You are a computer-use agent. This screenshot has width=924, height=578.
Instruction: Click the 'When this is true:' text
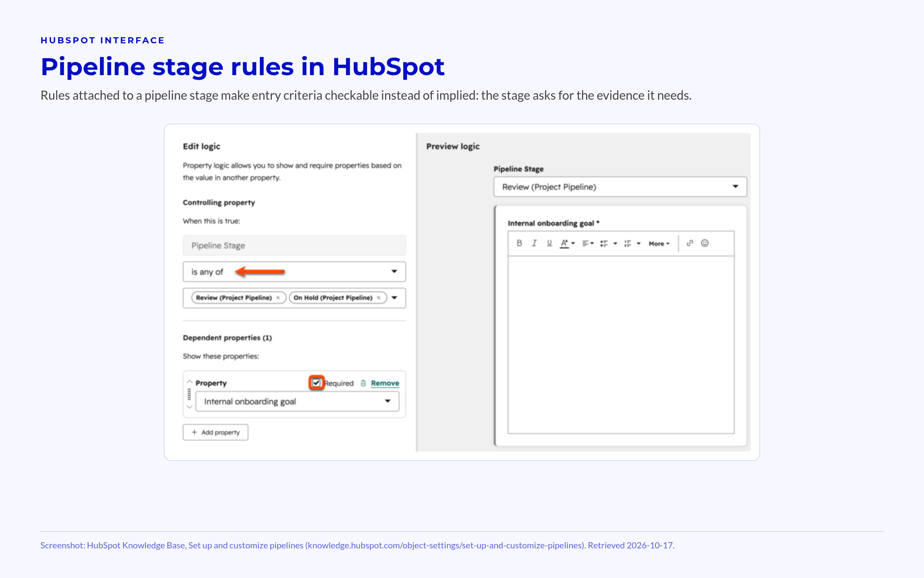211,221
